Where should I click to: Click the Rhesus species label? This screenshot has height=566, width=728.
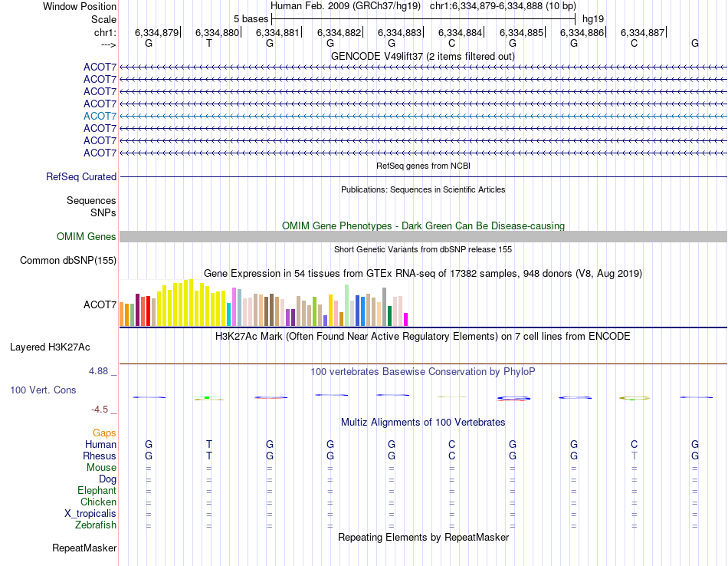[x=100, y=456]
